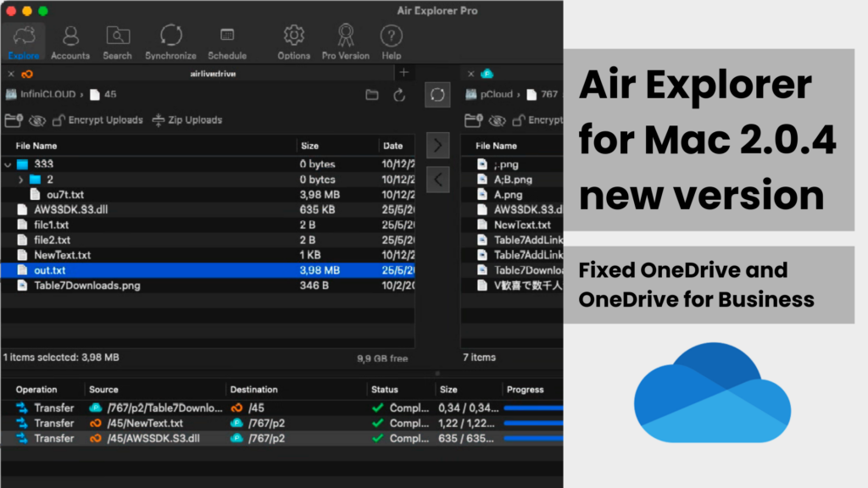Viewport: 868px width, 488px height.
Task: Click the center sync panes button
Action: (437, 95)
